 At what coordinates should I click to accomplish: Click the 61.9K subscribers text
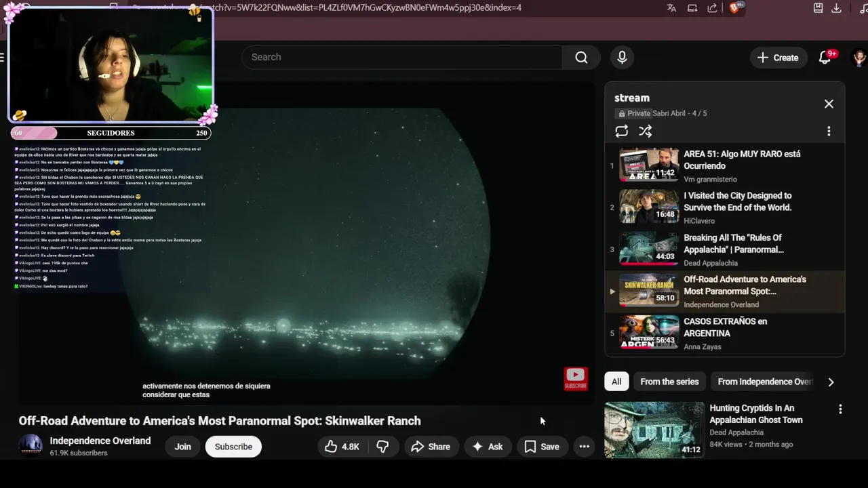(79, 453)
